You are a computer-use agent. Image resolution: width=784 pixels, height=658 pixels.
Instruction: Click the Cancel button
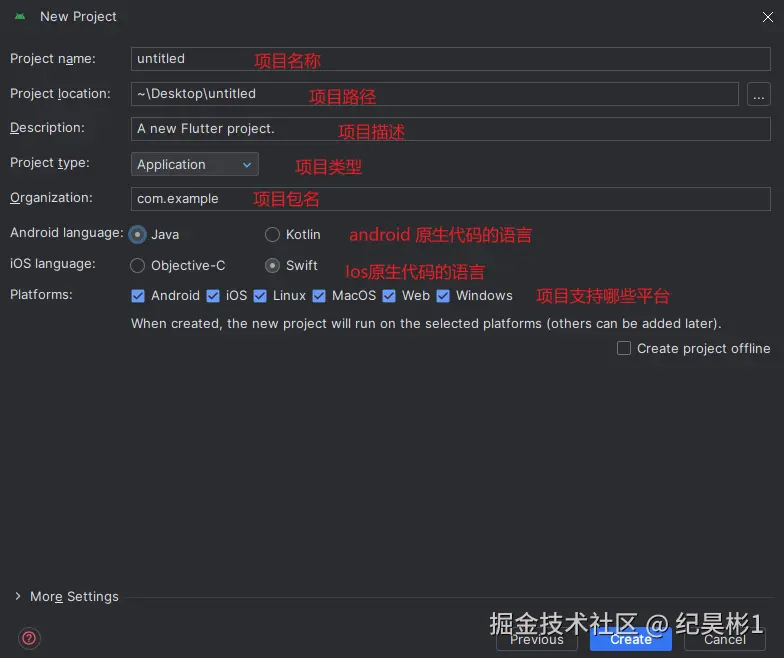click(x=725, y=640)
